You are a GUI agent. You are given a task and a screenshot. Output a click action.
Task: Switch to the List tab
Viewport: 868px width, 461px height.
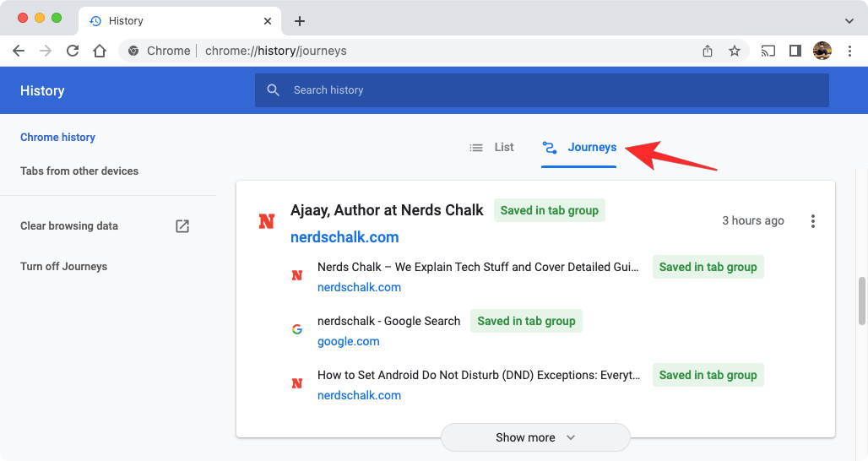pyautogui.click(x=492, y=147)
